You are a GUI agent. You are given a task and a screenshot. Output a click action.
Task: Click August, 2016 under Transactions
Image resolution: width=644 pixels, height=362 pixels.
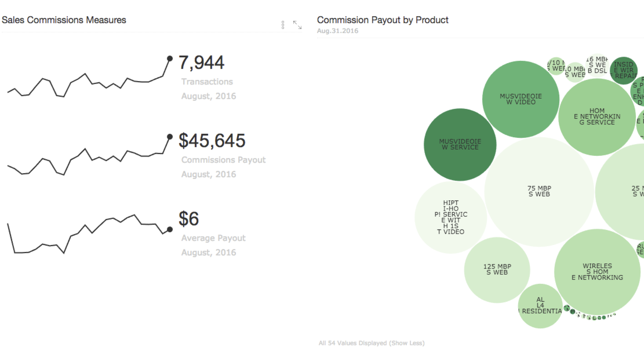click(x=209, y=96)
